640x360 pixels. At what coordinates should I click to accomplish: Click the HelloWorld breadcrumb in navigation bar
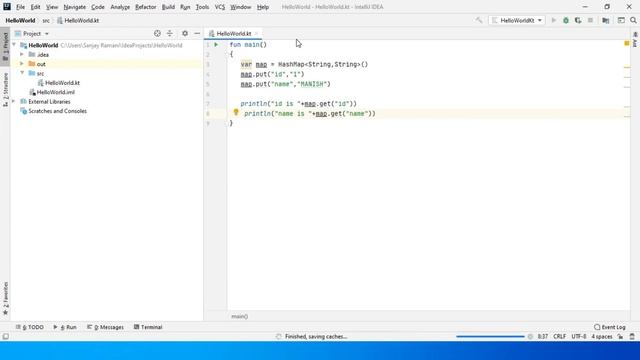(x=20, y=20)
